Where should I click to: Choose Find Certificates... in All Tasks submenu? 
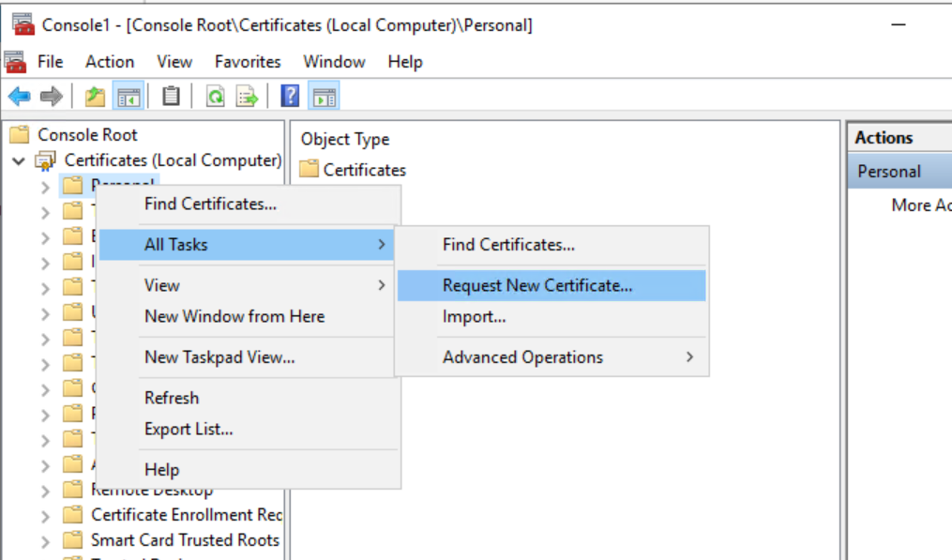coord(552,245)
